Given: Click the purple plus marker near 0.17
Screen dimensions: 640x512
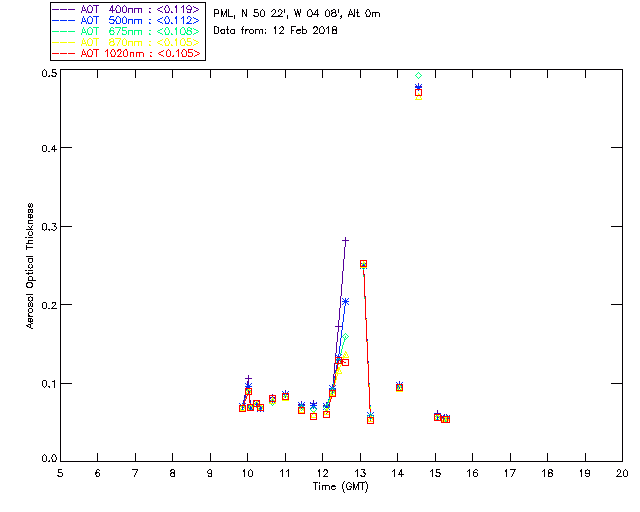Looking at the screenshot, I should 338,327.
